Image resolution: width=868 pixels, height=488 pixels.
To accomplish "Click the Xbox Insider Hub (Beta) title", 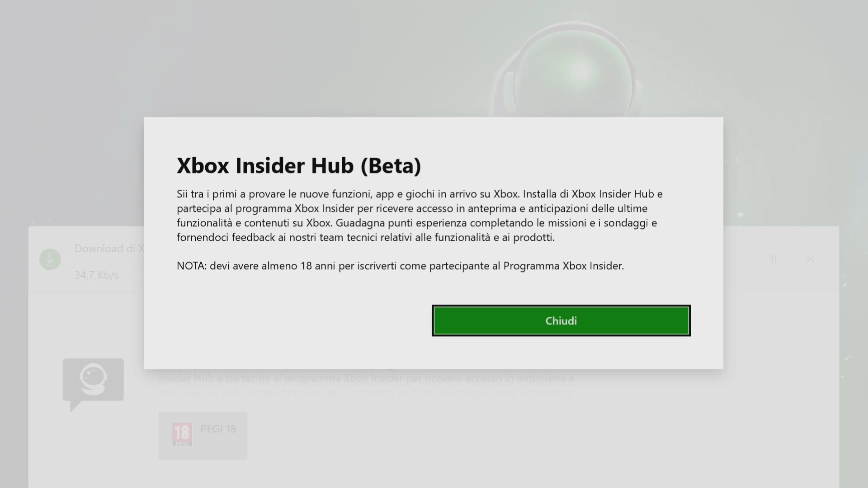I will pyautogui.click(x=299, y=165).
